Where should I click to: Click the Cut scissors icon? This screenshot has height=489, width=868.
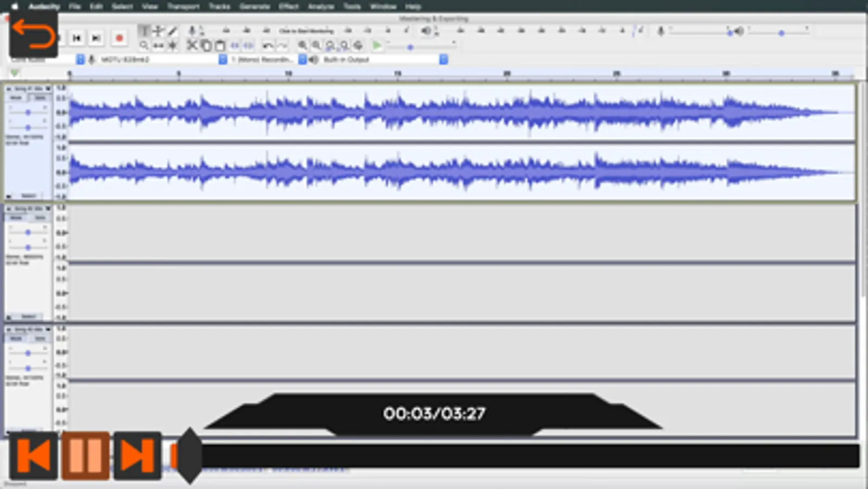click(192, 45)
